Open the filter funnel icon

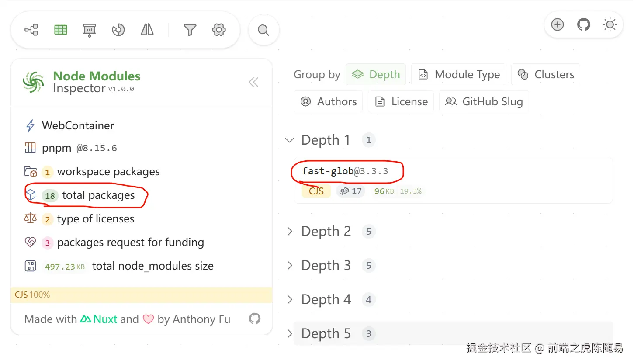[x=190, y=30]
